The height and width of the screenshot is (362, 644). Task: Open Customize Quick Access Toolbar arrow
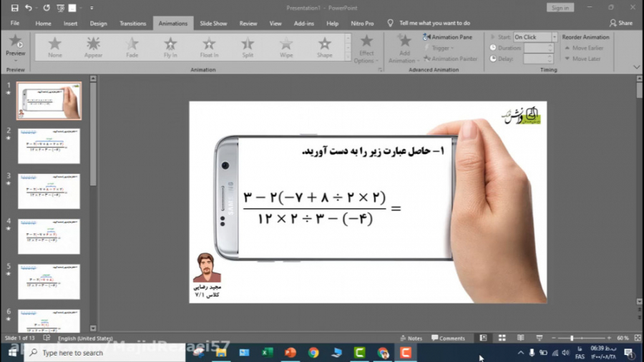(92, 8)
